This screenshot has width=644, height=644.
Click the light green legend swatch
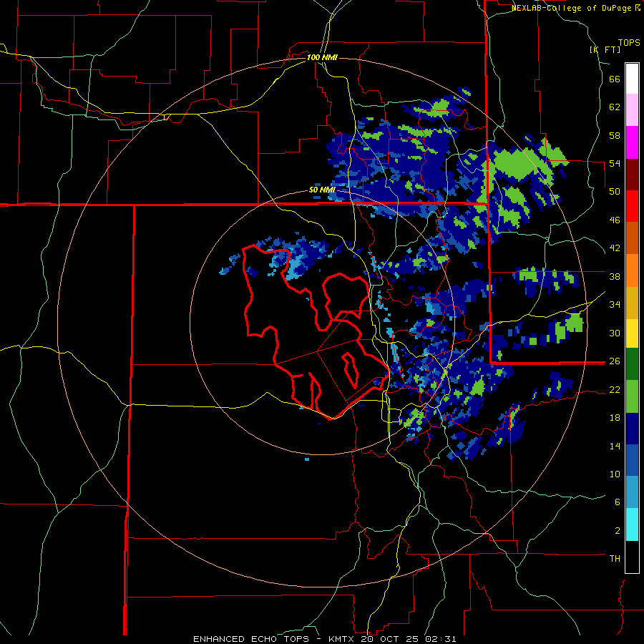632,396
